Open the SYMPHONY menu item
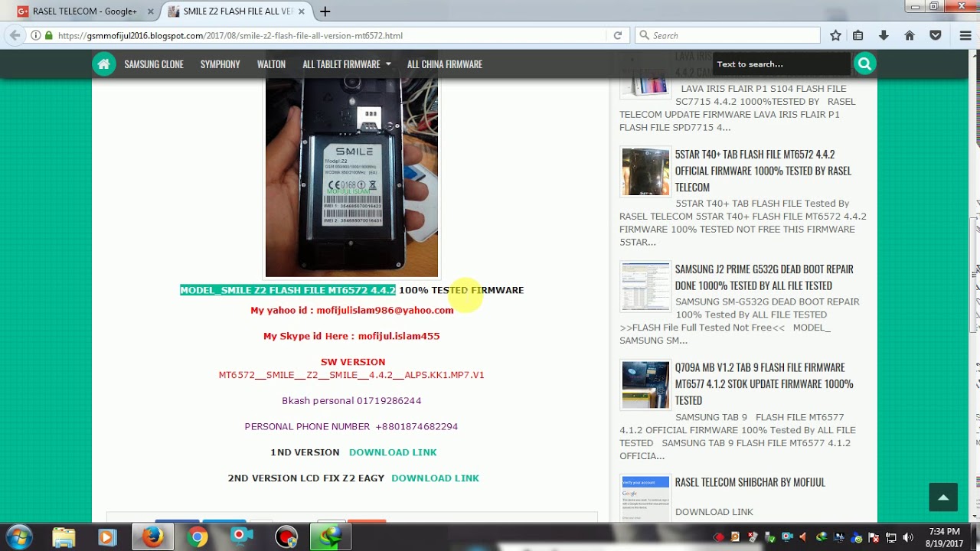980x551 pixels. click(x=220, y=64)
